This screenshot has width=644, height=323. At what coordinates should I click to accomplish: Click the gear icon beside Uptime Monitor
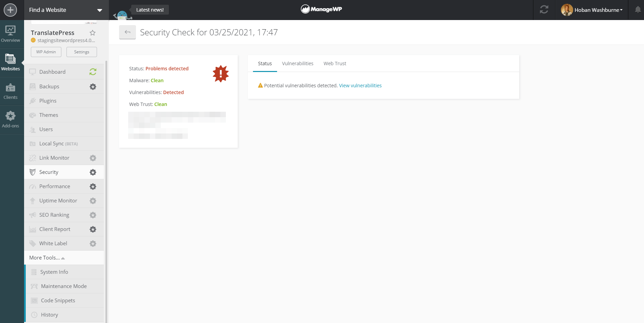click(93, 201)
